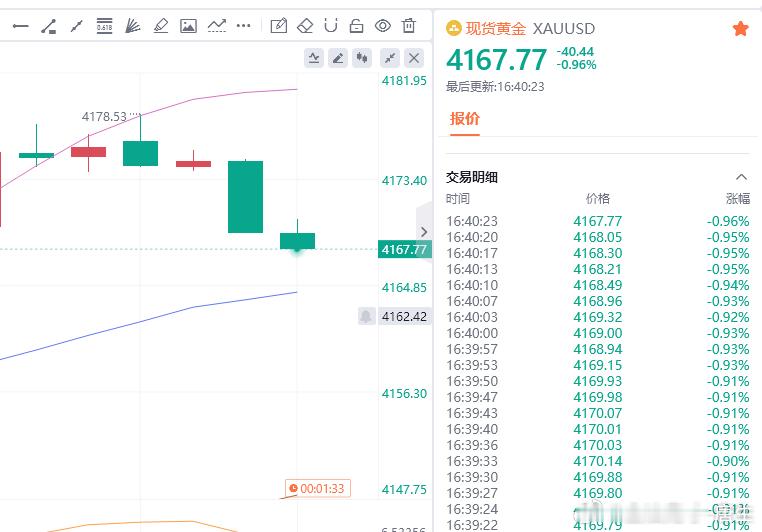Open the more drawing tools menu
762x532 pixels.
[x=243, y=25]
